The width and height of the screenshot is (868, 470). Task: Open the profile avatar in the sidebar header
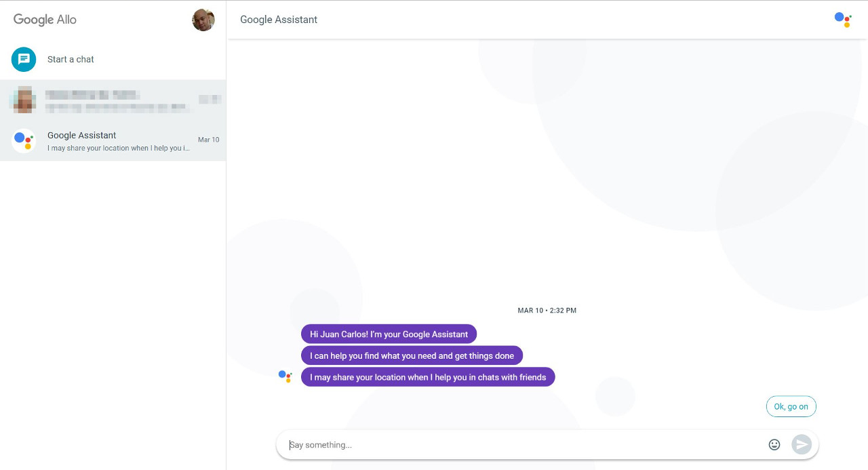pos(203,20)
